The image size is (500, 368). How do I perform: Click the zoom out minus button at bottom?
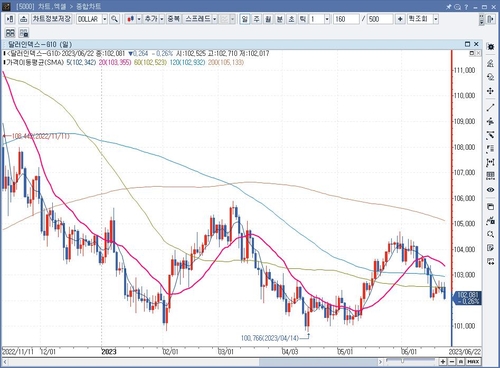[452, 362]
